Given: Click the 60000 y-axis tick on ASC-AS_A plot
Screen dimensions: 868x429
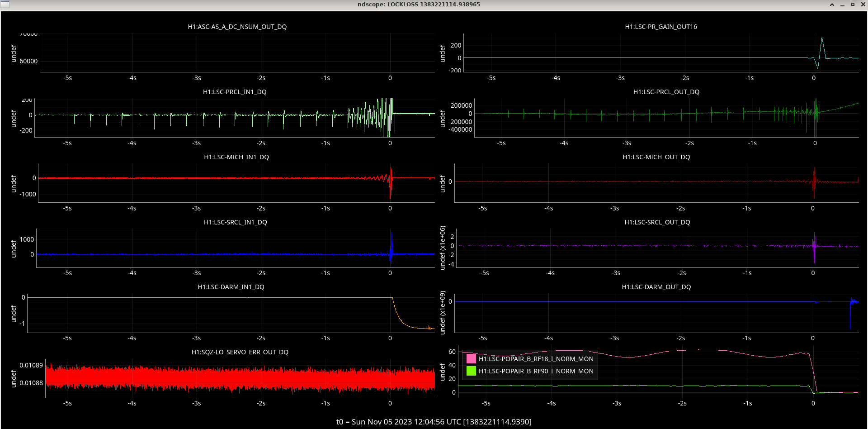Looking at the screenshot, I should tap(28, 61).
